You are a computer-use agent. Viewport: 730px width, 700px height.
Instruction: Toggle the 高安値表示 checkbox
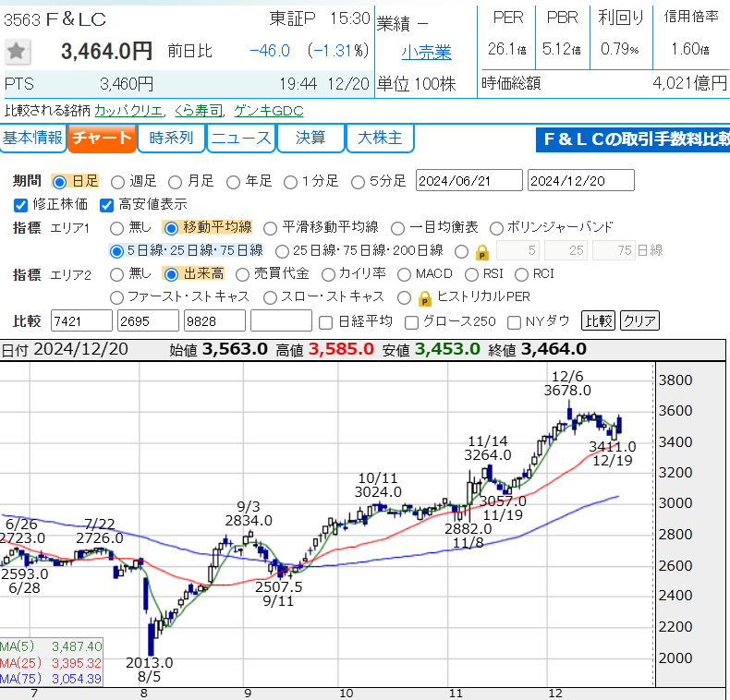coord(106,204)
